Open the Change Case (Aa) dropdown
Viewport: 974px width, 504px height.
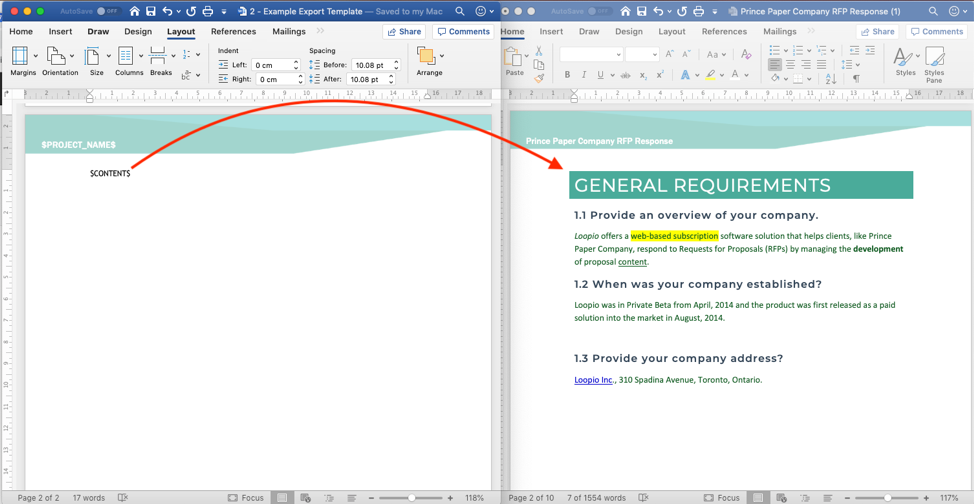click(716, 55)
